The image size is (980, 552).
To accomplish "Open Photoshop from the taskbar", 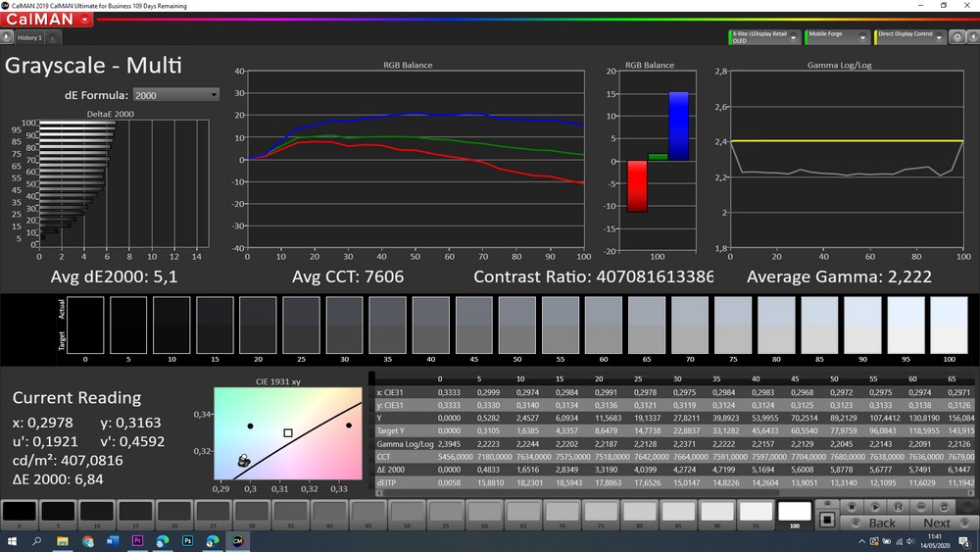I will pos(187,541).
